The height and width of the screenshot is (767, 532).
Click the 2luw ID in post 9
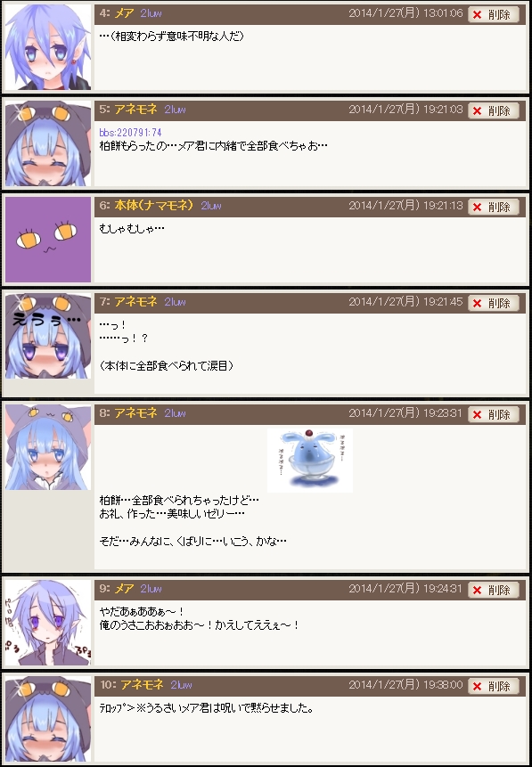pyautogui.click(x=151, y=589)
